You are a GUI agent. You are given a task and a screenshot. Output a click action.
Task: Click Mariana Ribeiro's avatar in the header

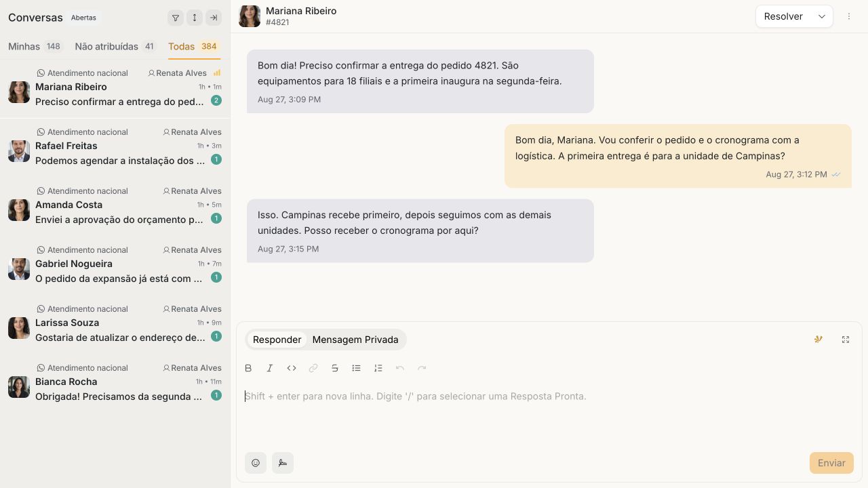pos(250,16)
